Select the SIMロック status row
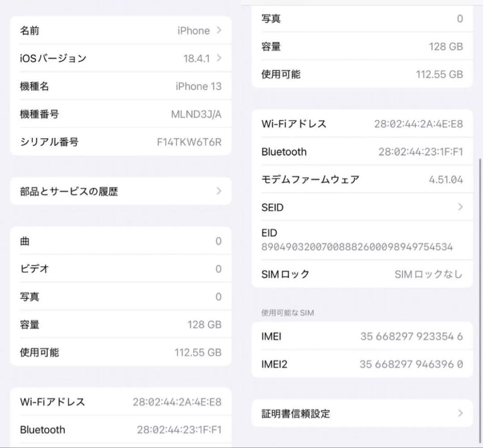The image size is (483, 448). 361,275
